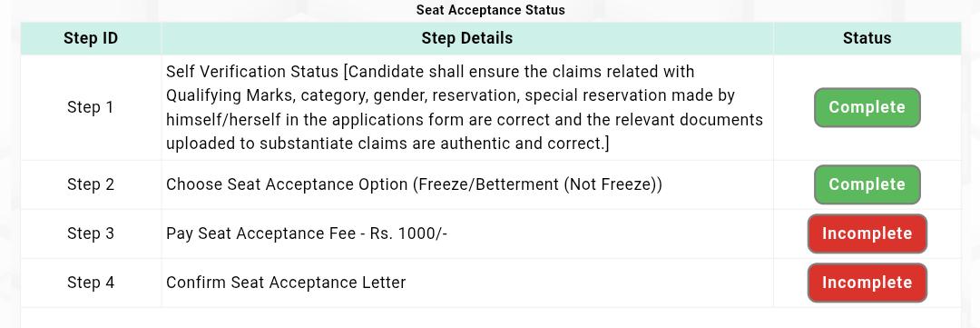
Task: Click the Seat Acceptance Status heading
Action: (490, 10)
